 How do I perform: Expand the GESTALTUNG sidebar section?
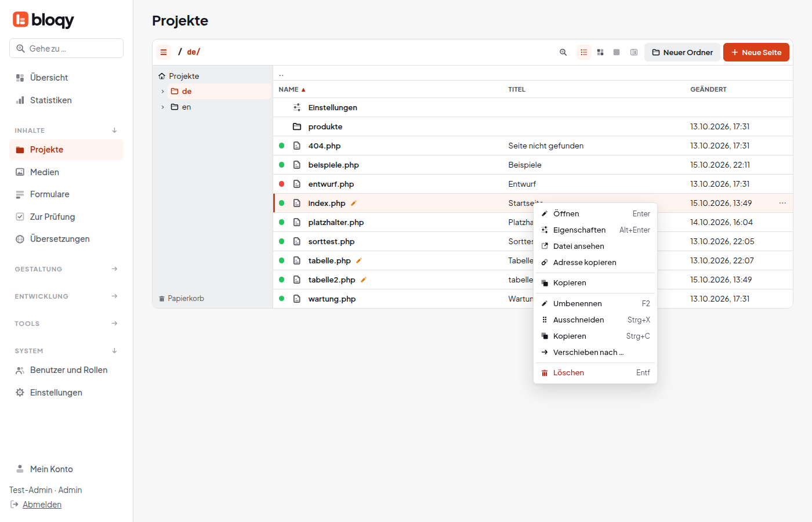click(x=66, y=269)
